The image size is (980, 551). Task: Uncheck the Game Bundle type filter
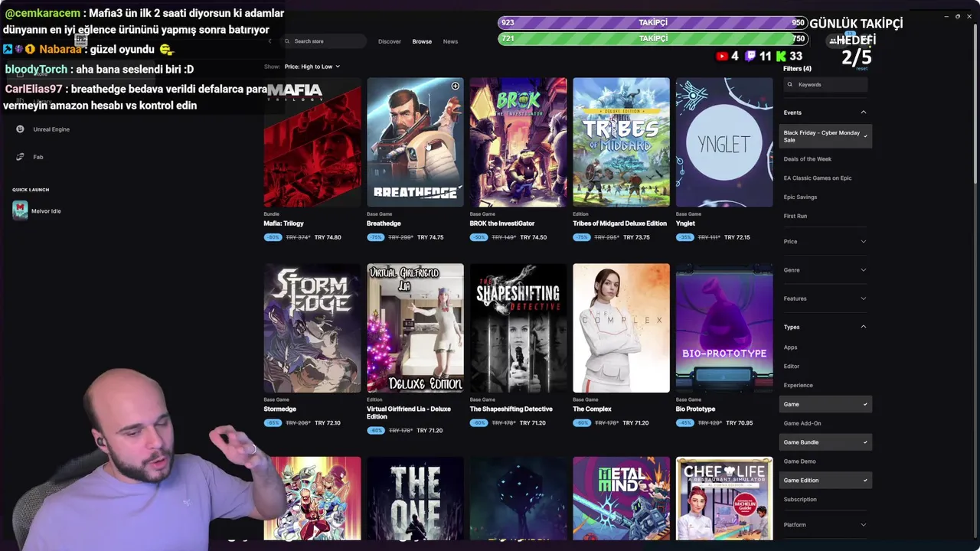[x=825, y=442]
